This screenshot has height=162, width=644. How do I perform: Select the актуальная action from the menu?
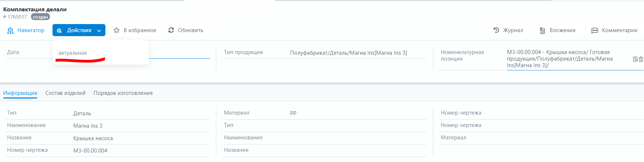coord(73,53)
